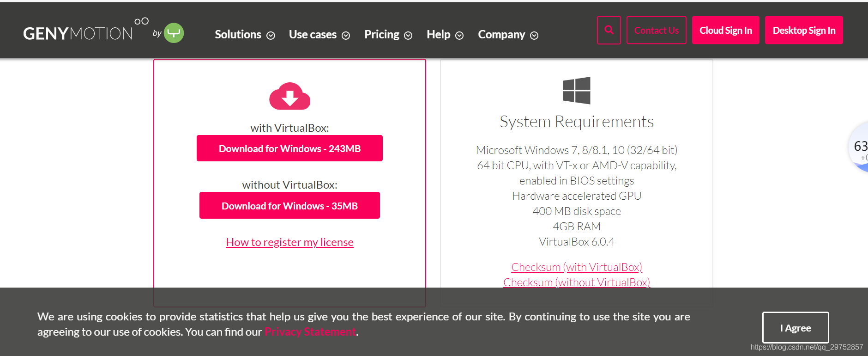Image resolution: width=868 pixels, height=356 pixels.
Task: Click the green Genymobile brand icon
Action: pos(174,33)
